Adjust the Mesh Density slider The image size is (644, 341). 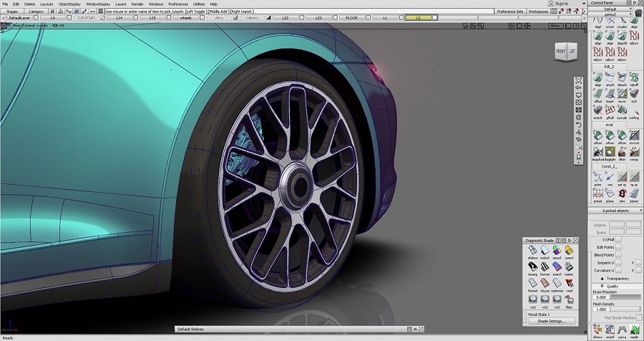(625, 309)
